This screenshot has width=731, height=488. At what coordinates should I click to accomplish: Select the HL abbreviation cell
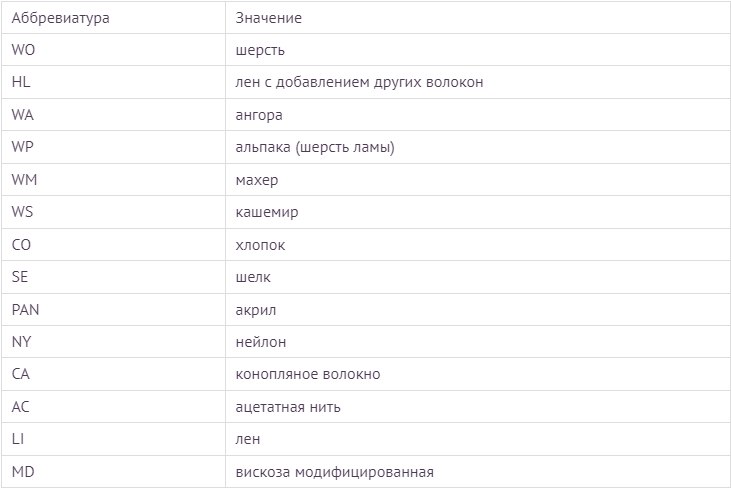[x=113, y=82]
